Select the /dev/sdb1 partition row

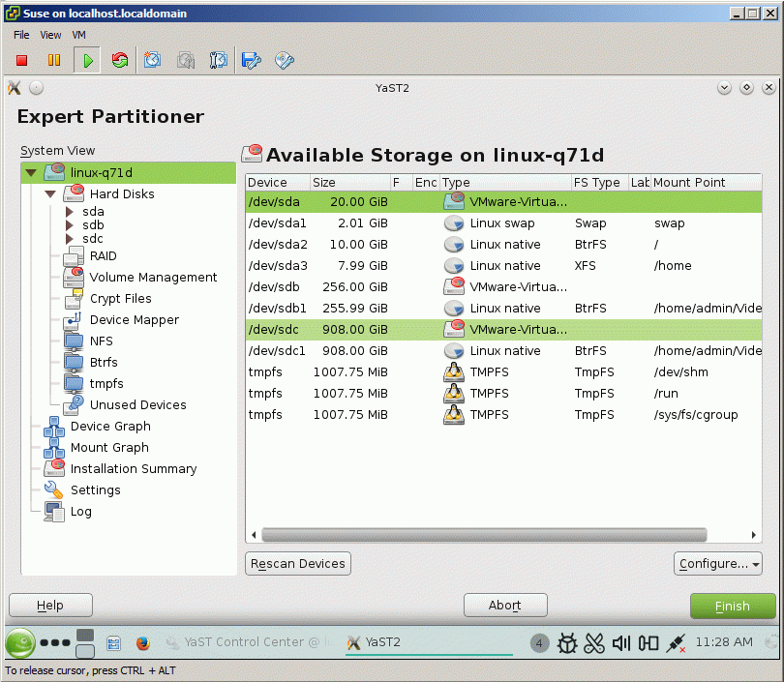[x=503, y=309]
